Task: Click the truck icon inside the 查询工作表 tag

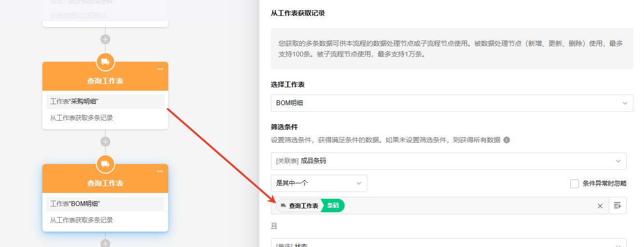Action: [283, 206]
